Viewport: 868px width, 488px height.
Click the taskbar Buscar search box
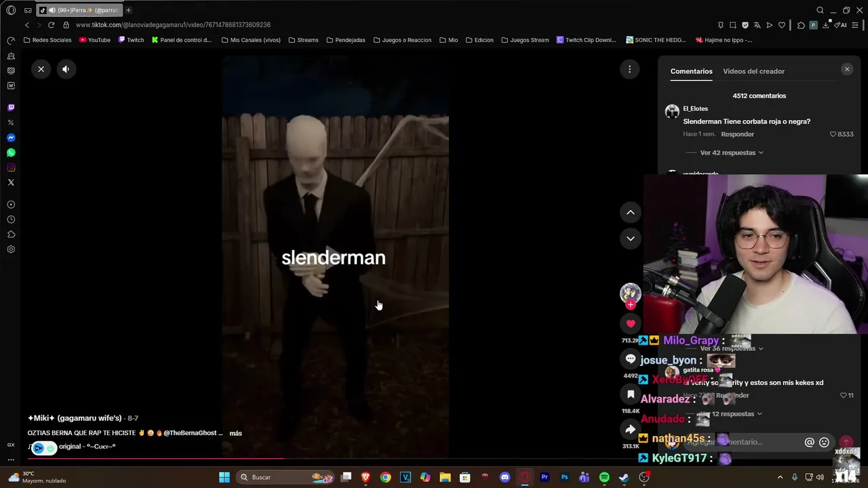click(285, 477)
